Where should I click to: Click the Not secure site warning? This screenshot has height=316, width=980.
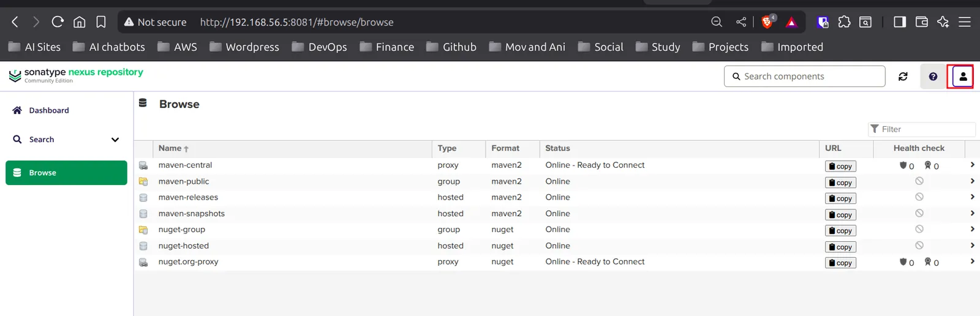(x=155, y=22)
